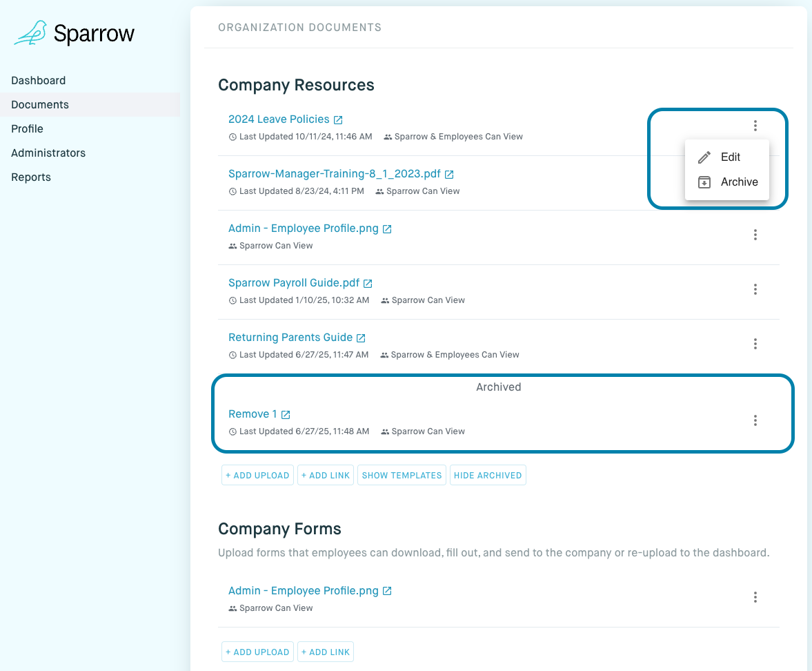Click external link icon next to Returning Parents Guide
The height and width of the screenshot is (671, 812).
(361, 338)
